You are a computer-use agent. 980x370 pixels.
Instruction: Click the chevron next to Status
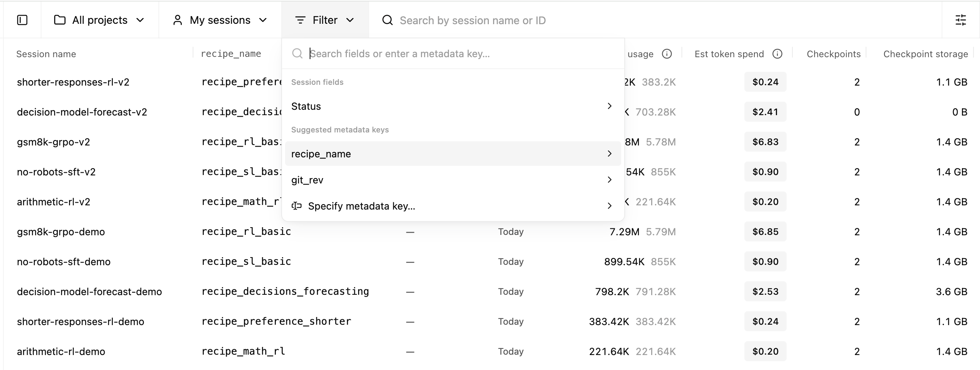coord(609,106)
